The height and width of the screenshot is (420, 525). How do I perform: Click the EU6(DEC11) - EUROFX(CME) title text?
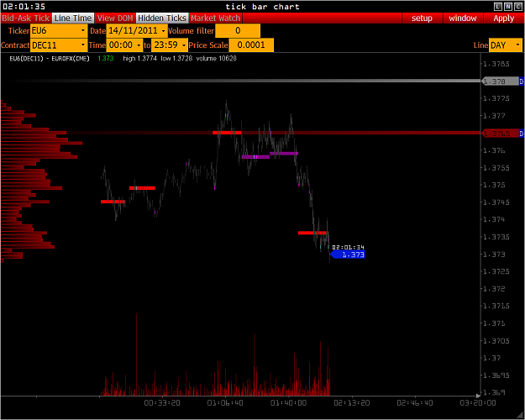[50, 58]
